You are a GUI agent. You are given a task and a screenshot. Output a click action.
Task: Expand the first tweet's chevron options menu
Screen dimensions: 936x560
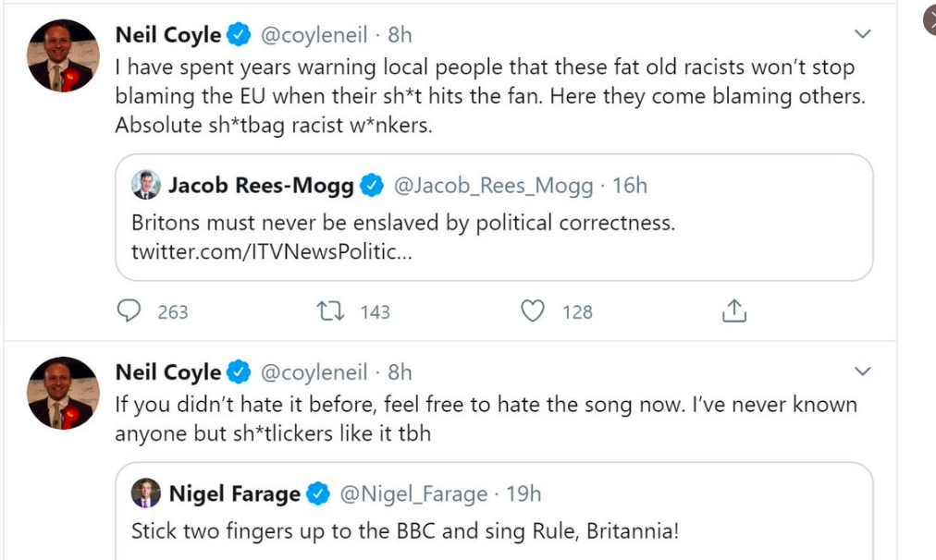tap(862, 35)
